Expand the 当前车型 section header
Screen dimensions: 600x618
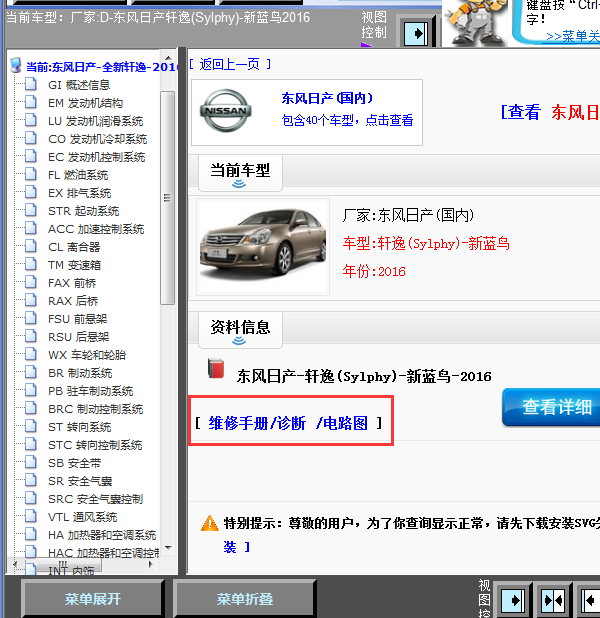tap(240, 173)
